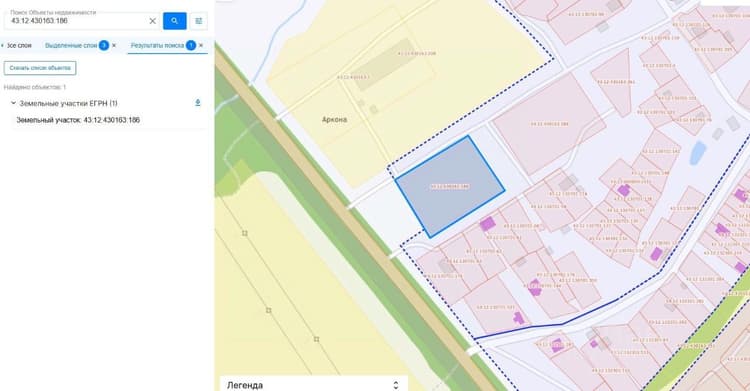Click the Найдено объектов: 1 text

(35, 87)
